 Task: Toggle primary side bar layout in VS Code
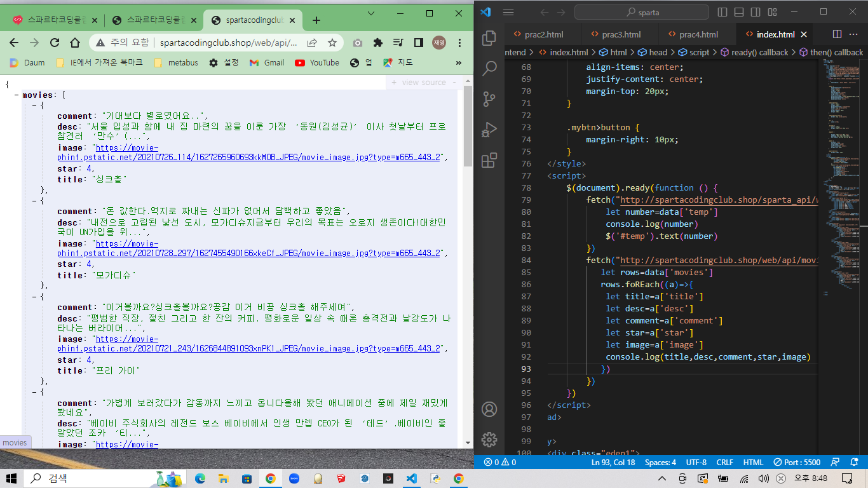(722, 12)
